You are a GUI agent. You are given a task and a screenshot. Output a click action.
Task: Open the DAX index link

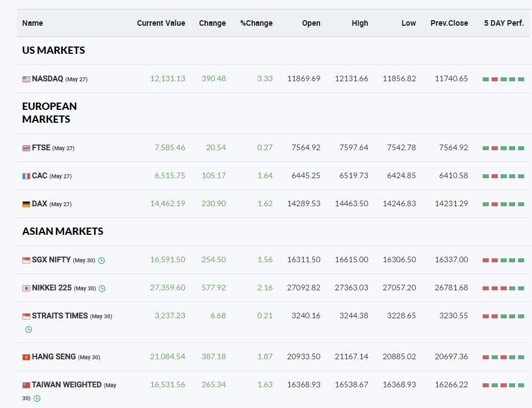[39, 203]
